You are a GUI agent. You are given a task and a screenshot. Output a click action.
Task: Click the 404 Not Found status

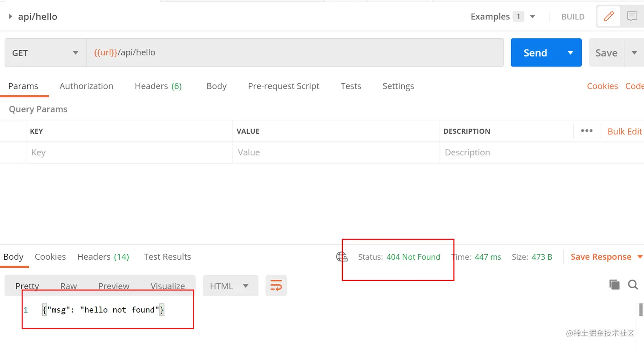pyautogui.click(x=413, y=257)
